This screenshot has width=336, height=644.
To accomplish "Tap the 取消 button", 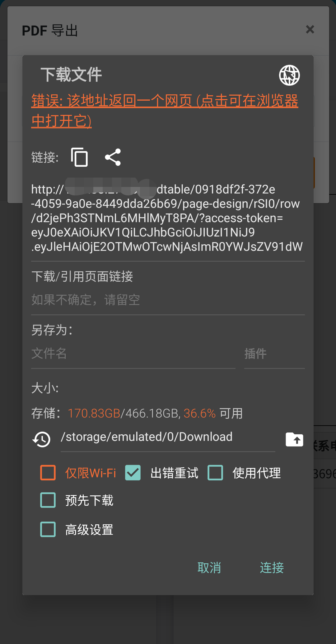I will coord(209,568).
